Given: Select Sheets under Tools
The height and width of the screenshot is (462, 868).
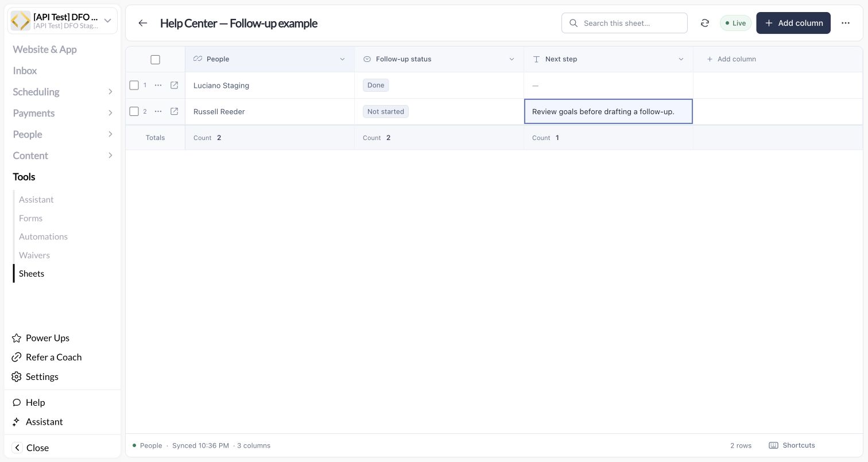Looking at the screenshot, I should 32,274.
